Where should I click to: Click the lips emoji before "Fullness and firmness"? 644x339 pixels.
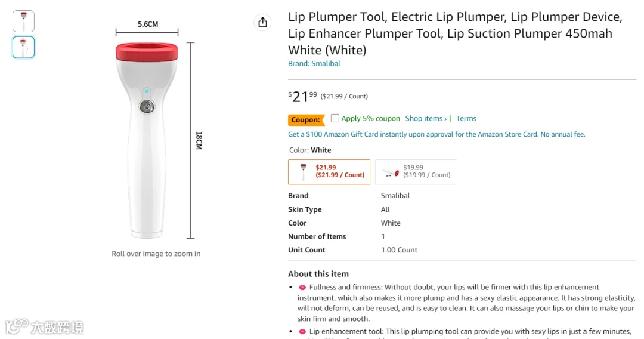(302, 288)
